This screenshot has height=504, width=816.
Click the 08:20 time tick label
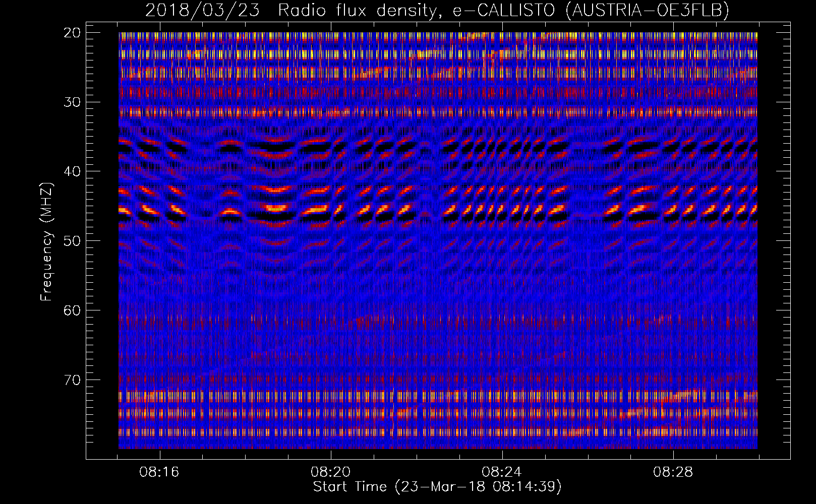(x=331, y=472)
